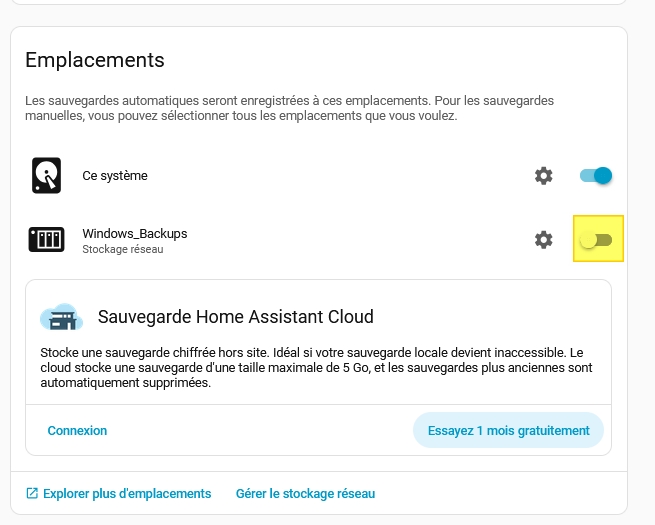Click the empty area right of Gérer le stockage réseau

point(500,493)
